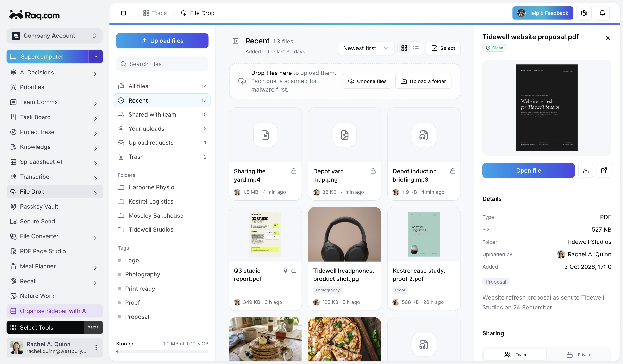The image size is (623, 364).
Task: Open Secure Send in the sidebar
Action: click(x=55, y=221)
